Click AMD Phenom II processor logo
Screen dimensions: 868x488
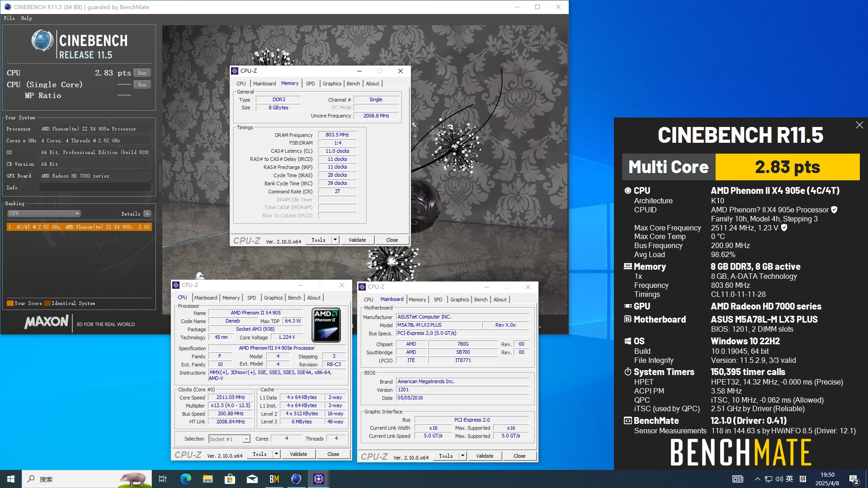[x=326, y=325]
